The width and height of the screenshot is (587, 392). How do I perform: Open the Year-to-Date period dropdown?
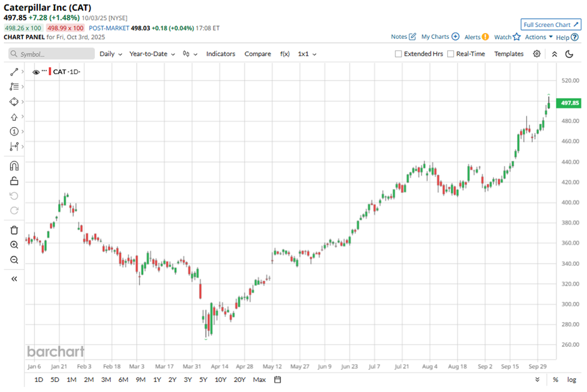152,54
